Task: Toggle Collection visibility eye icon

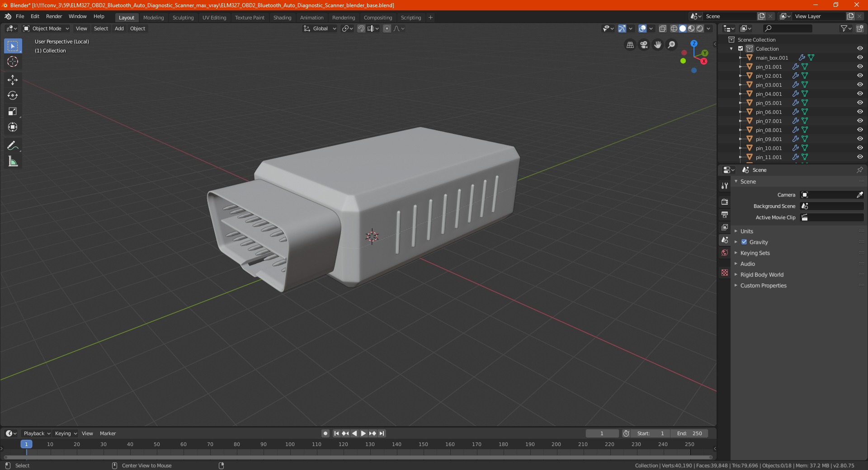Action: click(x=860, y=49)
